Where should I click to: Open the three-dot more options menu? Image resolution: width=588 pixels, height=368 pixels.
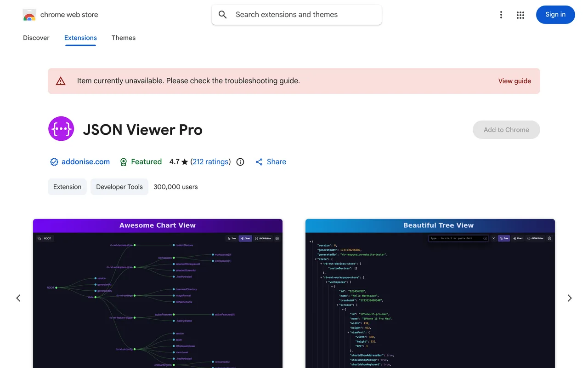[x=501, y=15]
